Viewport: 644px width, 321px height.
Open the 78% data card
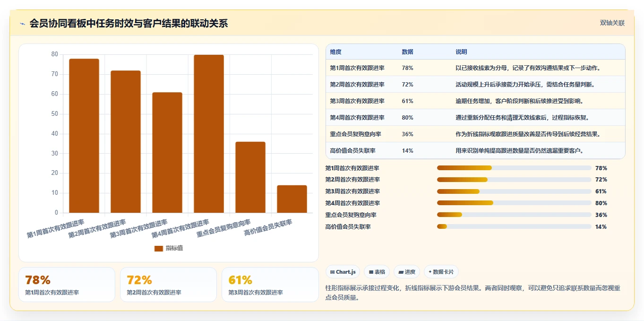[67, 285]
